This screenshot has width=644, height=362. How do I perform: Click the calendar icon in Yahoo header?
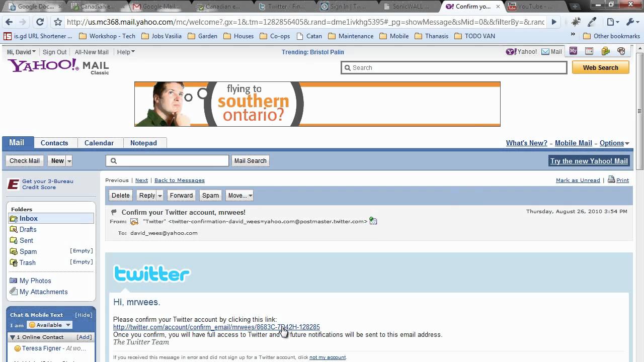589,51
